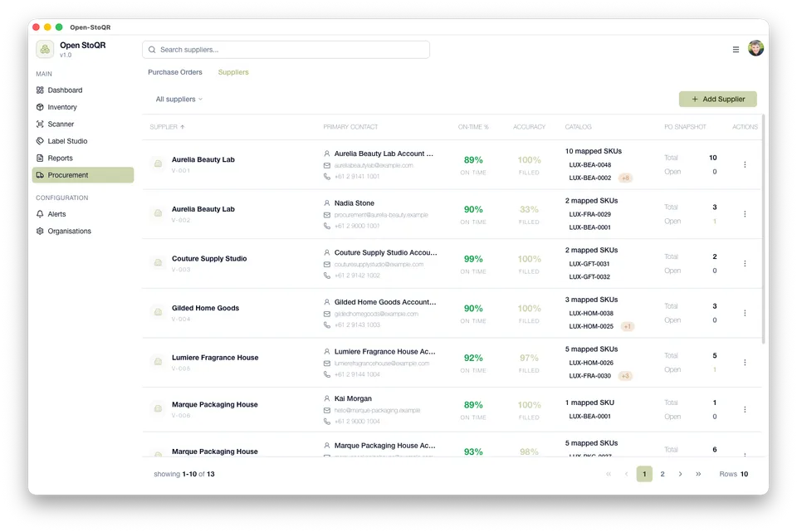Jump to the last page arrow
The height and width of the screenshot is (532, 797).
click(698, 474)
